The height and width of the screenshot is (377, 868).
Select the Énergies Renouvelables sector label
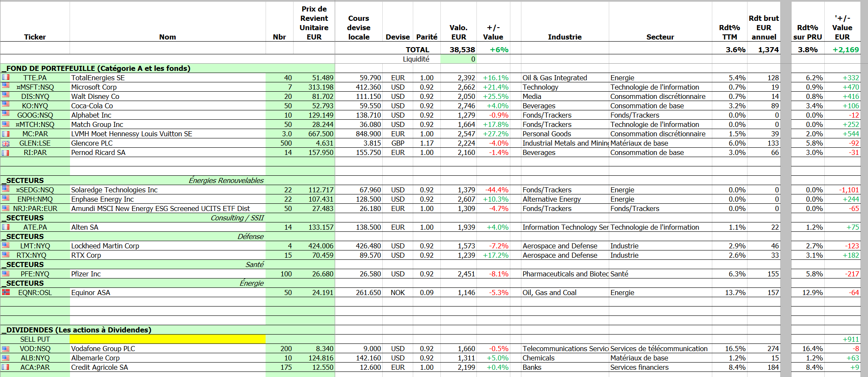226,180
